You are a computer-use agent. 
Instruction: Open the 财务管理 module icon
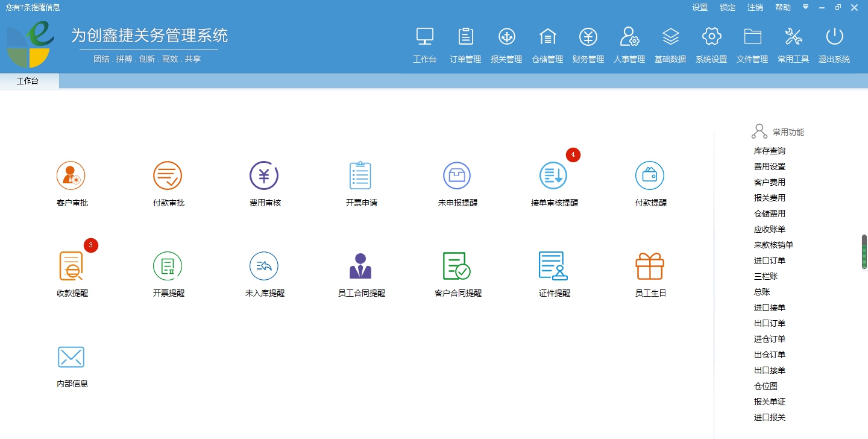point(588,43)
